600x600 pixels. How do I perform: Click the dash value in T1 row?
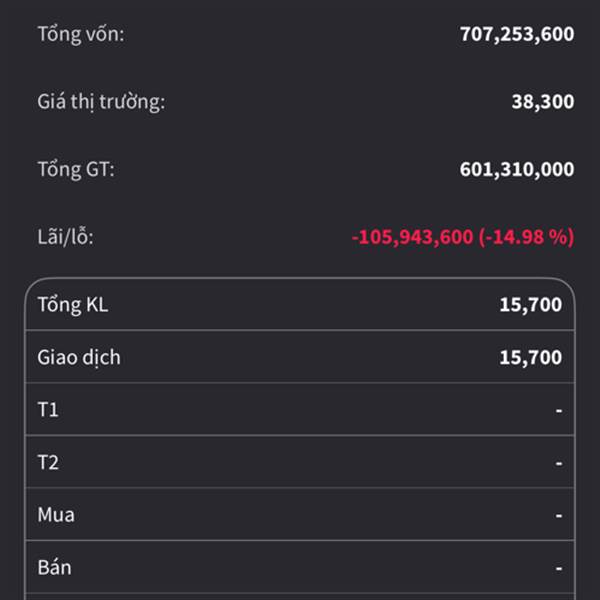[558, 410]
